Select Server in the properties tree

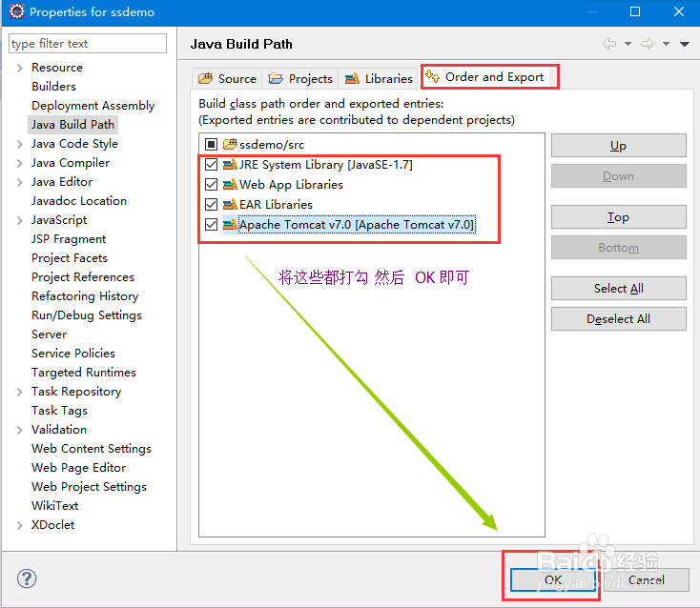click(x=49, y=334)
